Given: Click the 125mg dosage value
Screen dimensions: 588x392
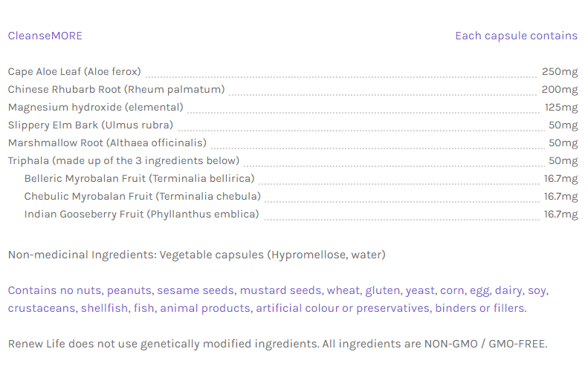Looking at the screenshot, I should coord(561,108).
